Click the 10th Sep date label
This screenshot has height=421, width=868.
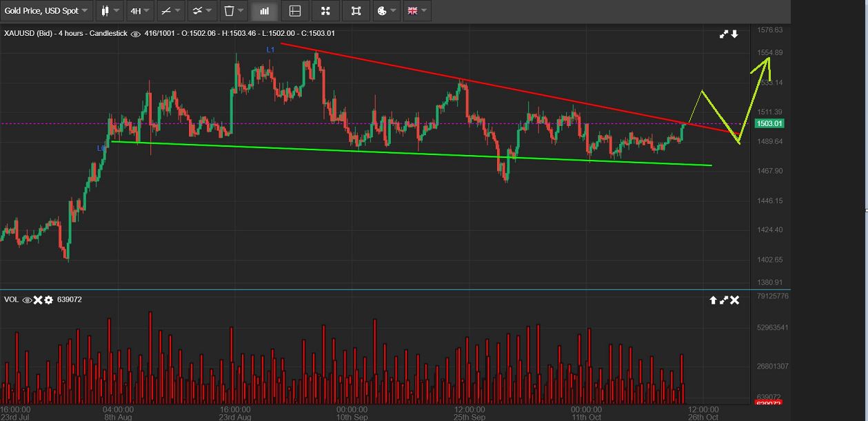[352, 417]
